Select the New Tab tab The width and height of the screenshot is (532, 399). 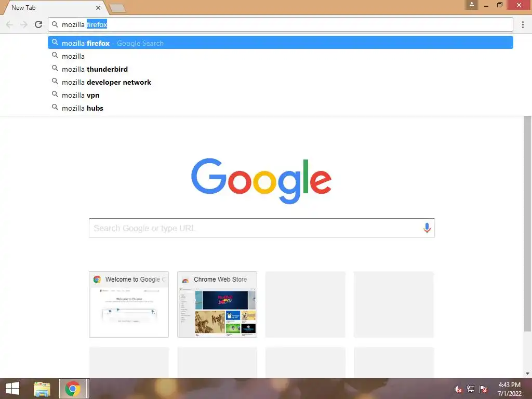tap(54, 7)
